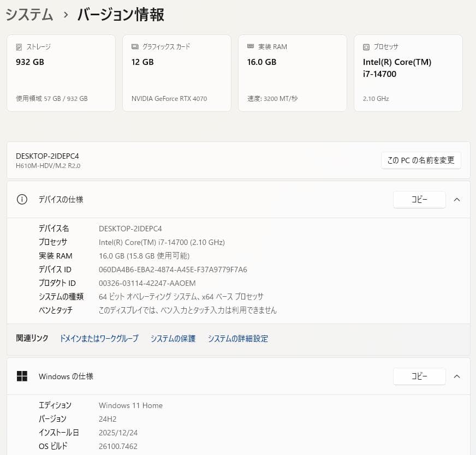Click the デバイス名 label
The image size is (476, 455).
click(53, 229)
